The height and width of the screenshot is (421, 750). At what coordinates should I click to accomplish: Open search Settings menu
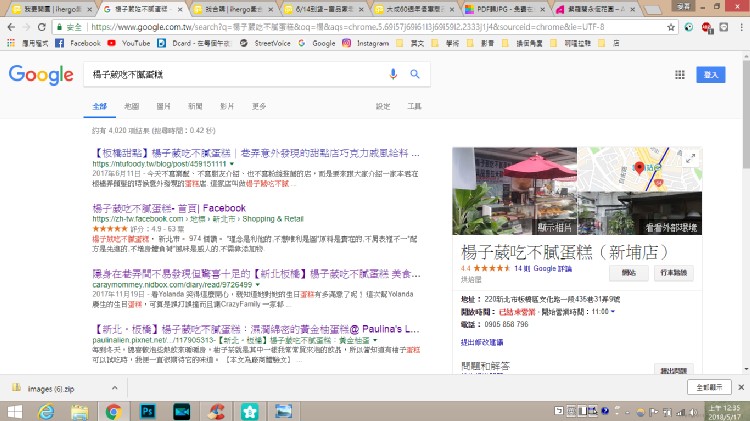click(383, 106)
